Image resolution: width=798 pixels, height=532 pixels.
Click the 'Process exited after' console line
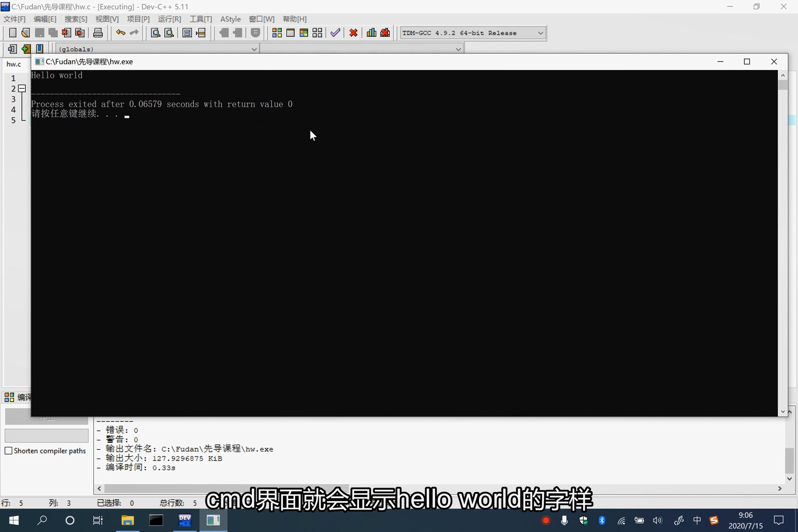click(162, 104)
